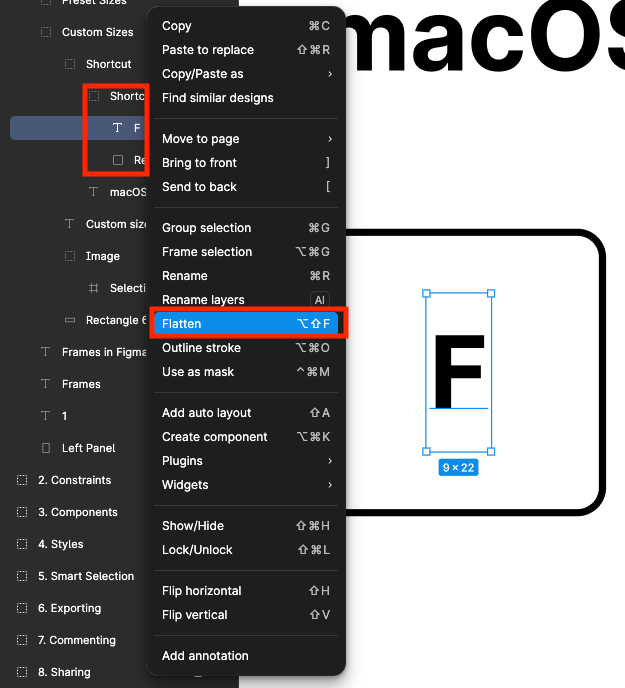Click "Add annotation" at the menu bottom
625x688 pixels.
tap(205, 656)
